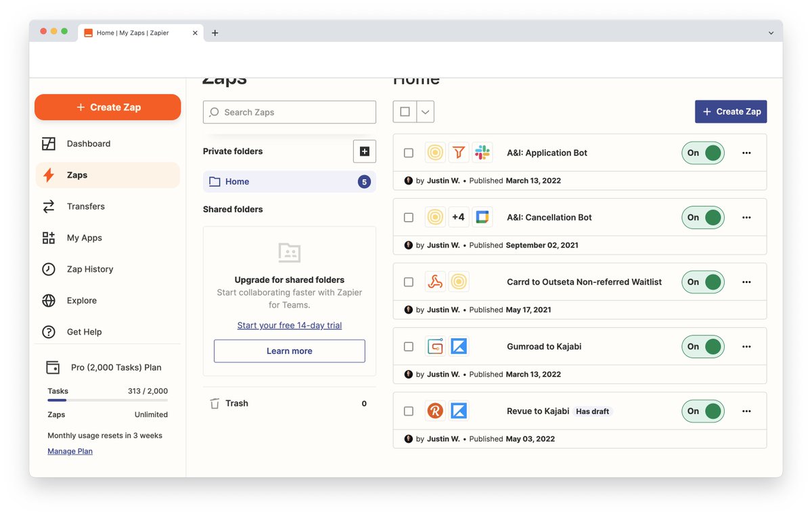Open Zap History in sidebar
Image resolution: width=812 pixels, height=516 pixels.
coord(108,269)
